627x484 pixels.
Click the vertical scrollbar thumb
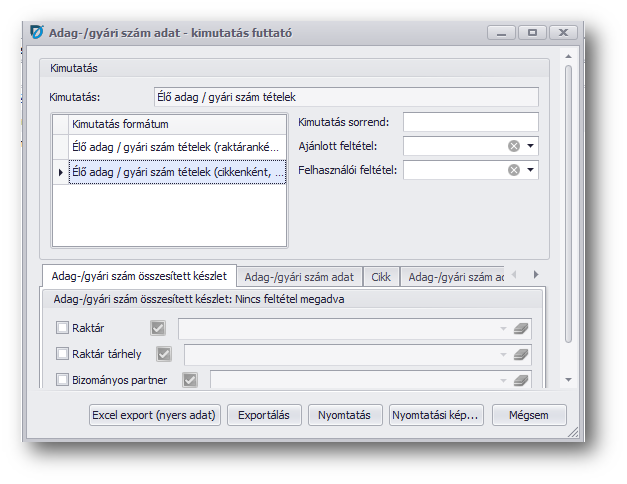568,204
